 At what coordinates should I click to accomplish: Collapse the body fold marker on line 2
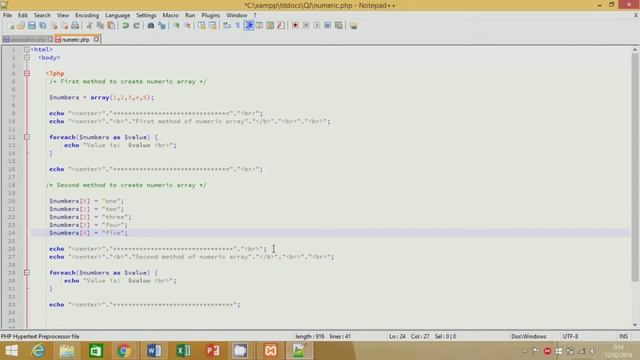click(27, 58)
